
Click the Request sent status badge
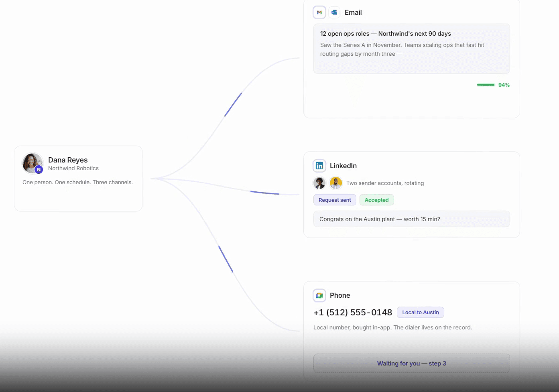pyautogui.click(x=335, y=200)
